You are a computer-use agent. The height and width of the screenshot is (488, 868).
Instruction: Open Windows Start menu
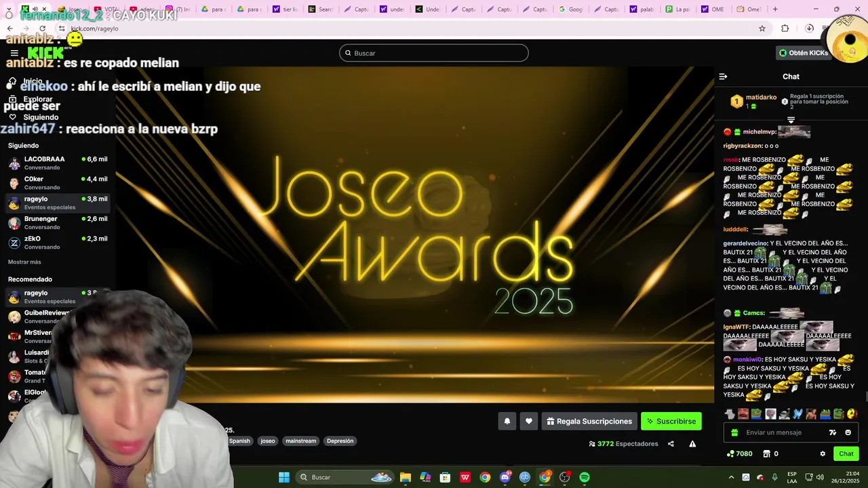click(x=284, y=477)
